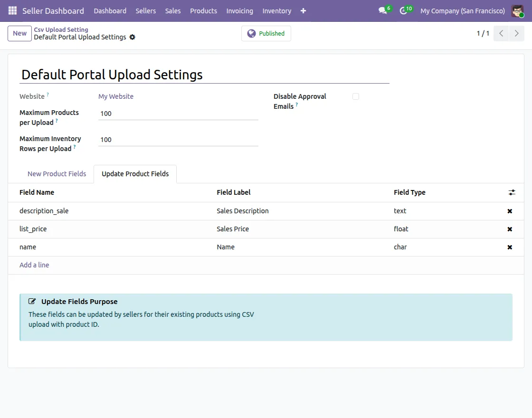Delete the description_sale row
The image size is (532, 418).
coord(510,211)
